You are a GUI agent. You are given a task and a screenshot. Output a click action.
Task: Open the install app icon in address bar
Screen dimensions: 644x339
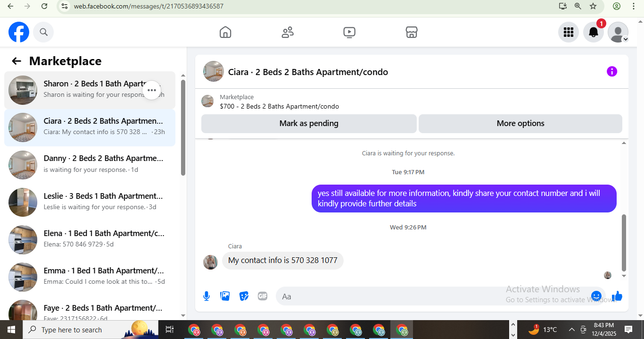563,6
